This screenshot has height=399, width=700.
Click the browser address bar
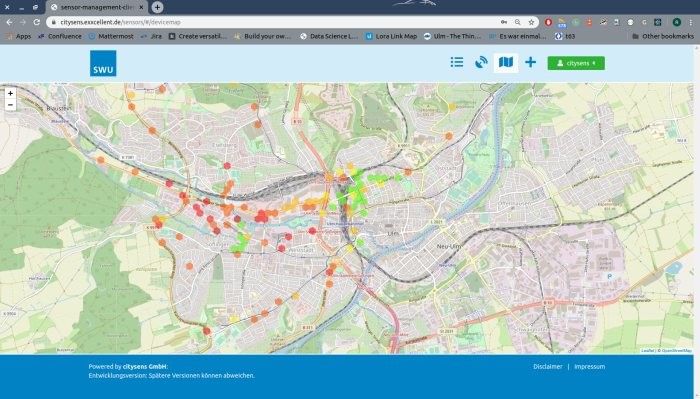(x=277, y=22)
